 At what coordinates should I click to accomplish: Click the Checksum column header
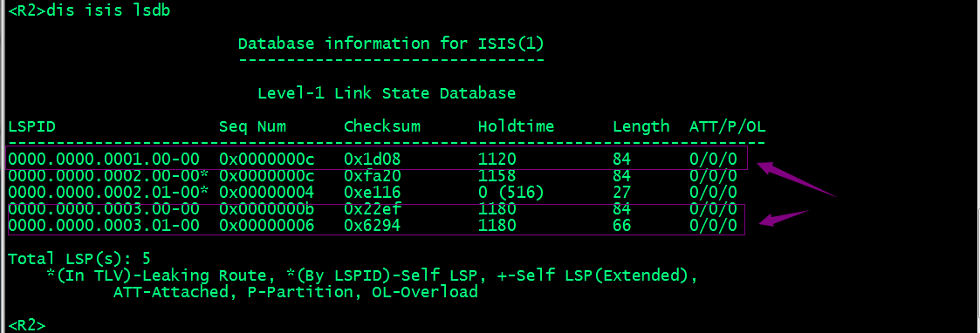point(382,126)
